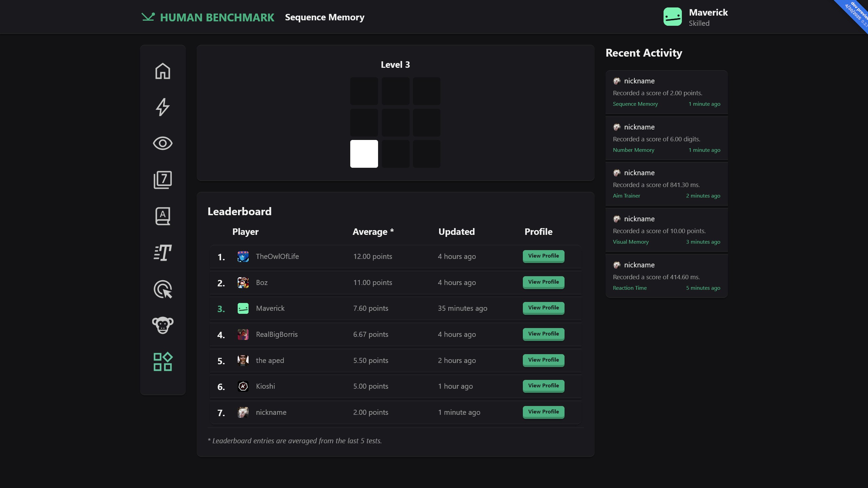Image resolution: width=868 pixels, height=488 pixels.
Task: Click the Player column header
Action: 245,232
